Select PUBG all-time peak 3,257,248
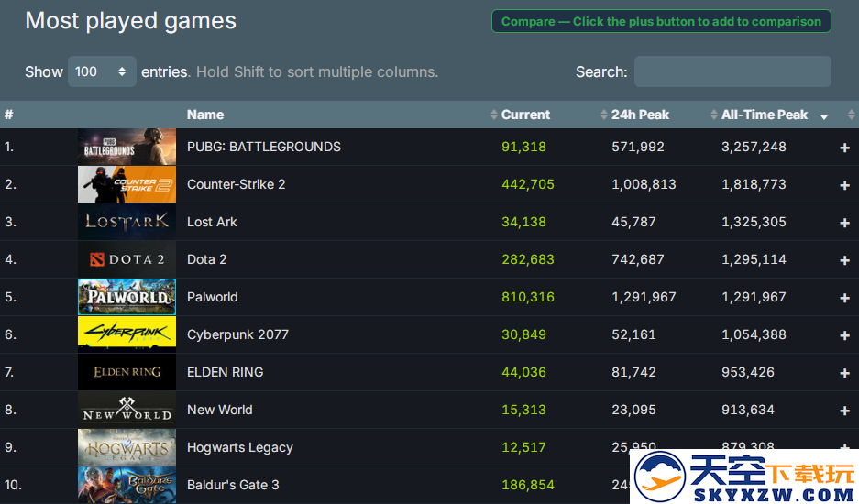The height and width of the screenshot is (504, 859). tap(754, 147)
